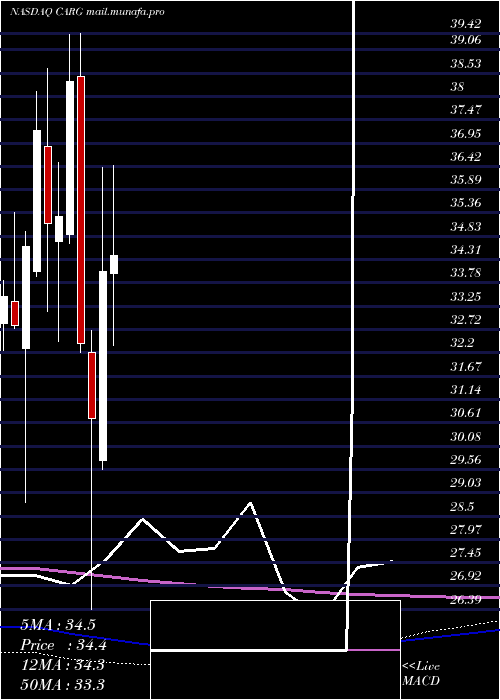
Task: Click the tallest red candlestick body
Action: tap(80, 210)
